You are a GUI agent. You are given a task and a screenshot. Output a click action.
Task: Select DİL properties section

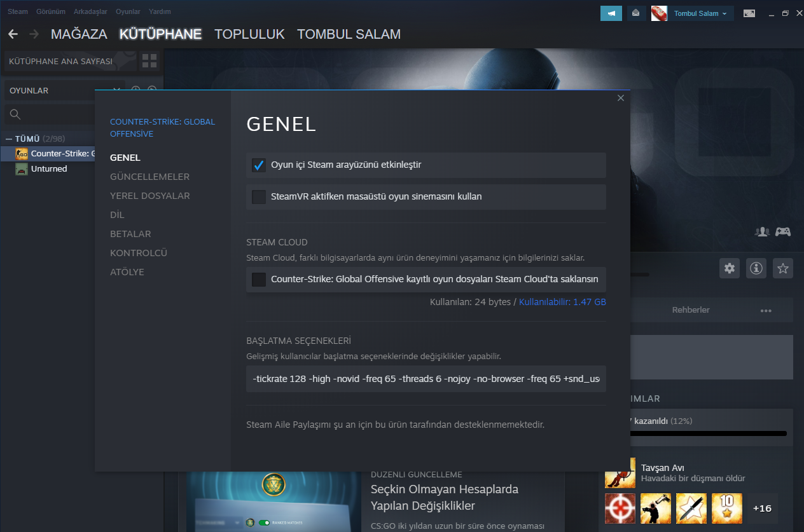point(117,215)
